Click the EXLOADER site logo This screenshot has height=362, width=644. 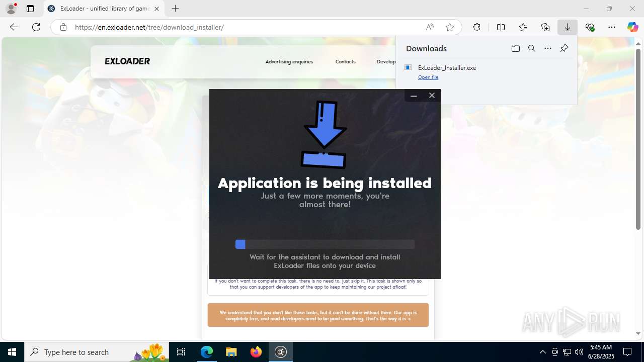(127, 61)
